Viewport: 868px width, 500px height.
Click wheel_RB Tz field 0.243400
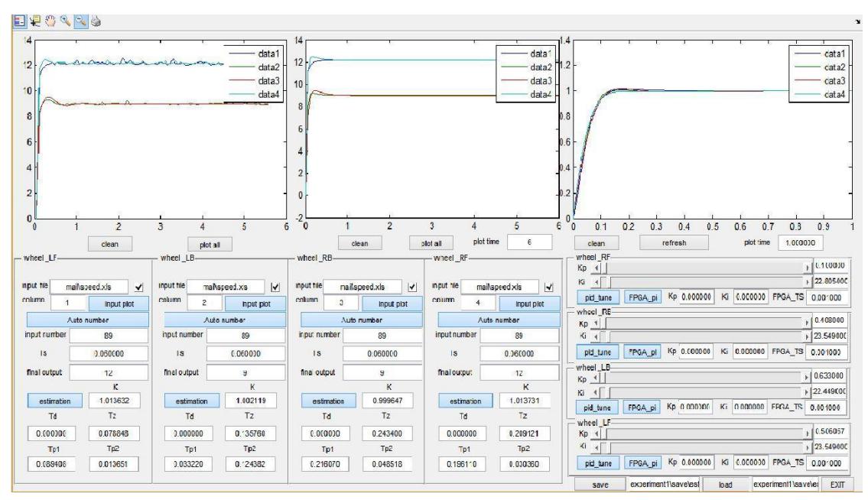[x=388, y=433]
